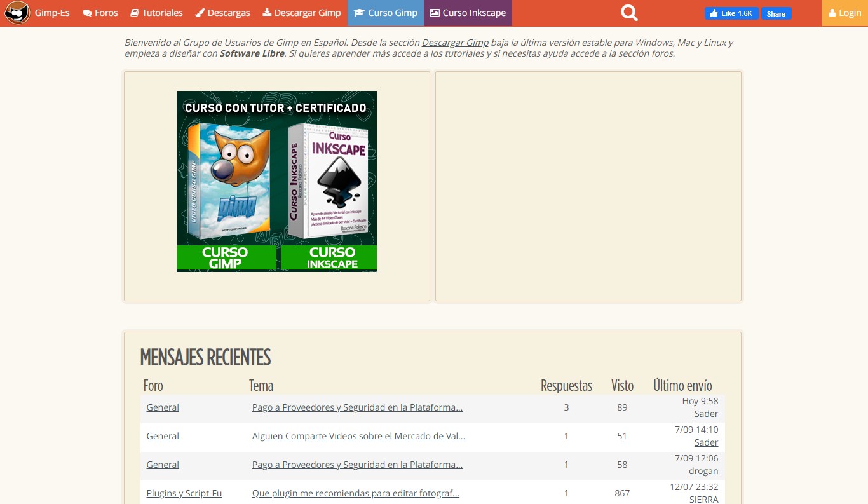Open topic about Mercado de Valores videos
The height and width of the screenshot is (504, 868).
click(358, 436)
